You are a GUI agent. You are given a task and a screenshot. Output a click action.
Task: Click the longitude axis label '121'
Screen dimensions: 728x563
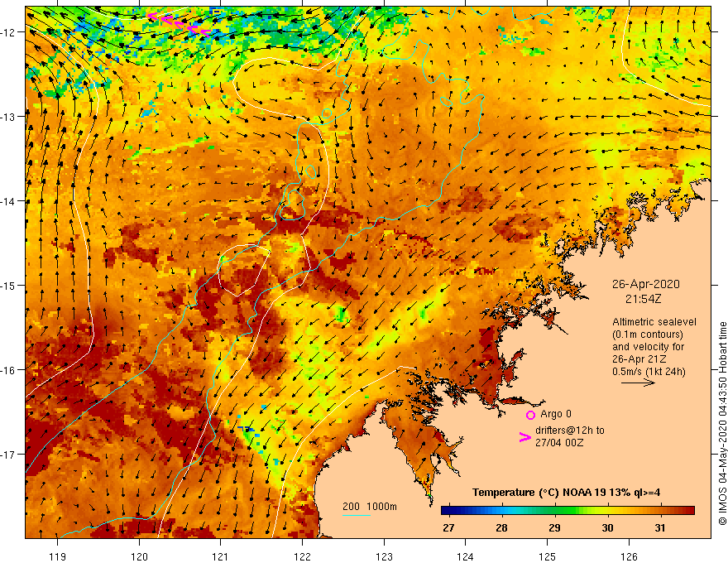(x=221, y=556)
